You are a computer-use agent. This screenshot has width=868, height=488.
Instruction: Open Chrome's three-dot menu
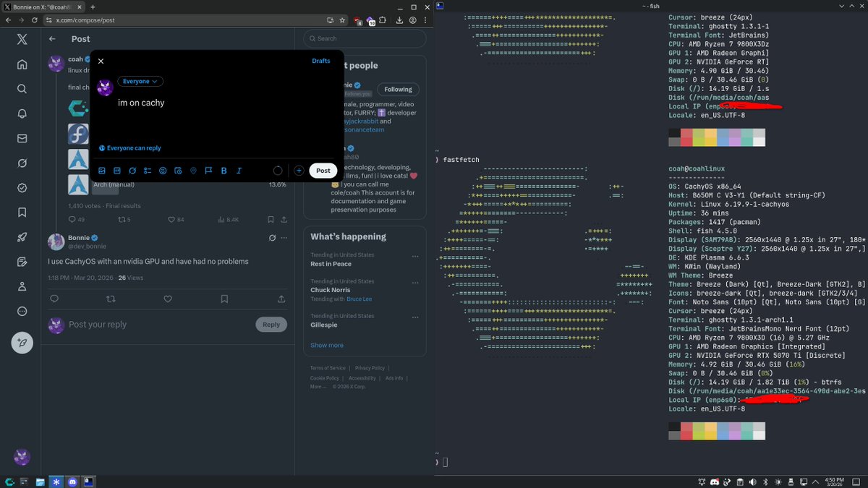425,20
